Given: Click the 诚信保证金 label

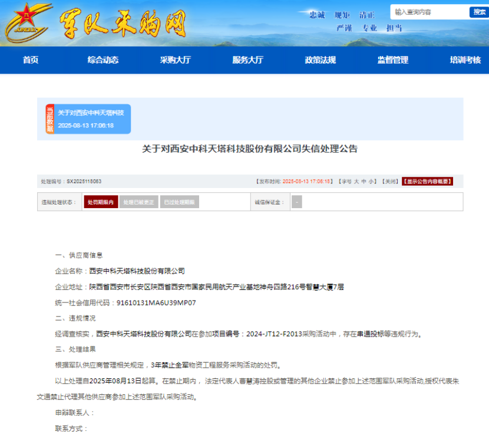Looking at the screenshot, I should (269, 202).
